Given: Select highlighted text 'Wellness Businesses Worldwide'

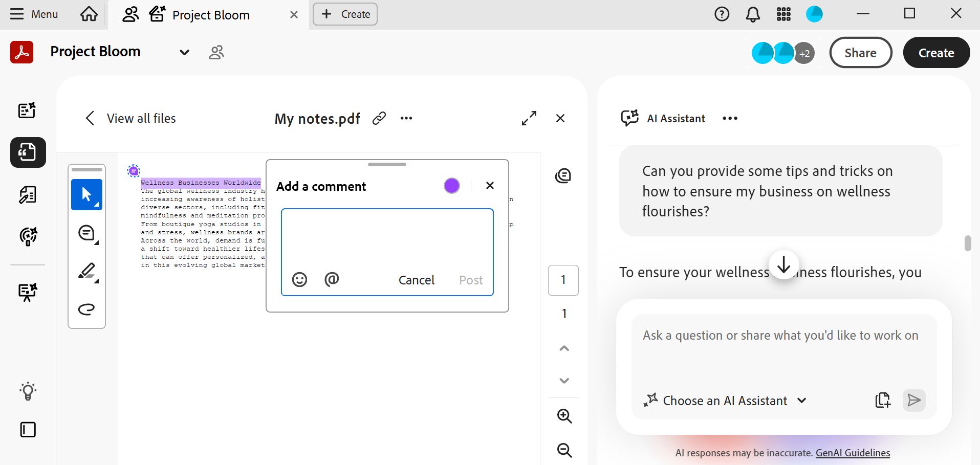Looking at the screenshot, I should click(x=201, y=183).
